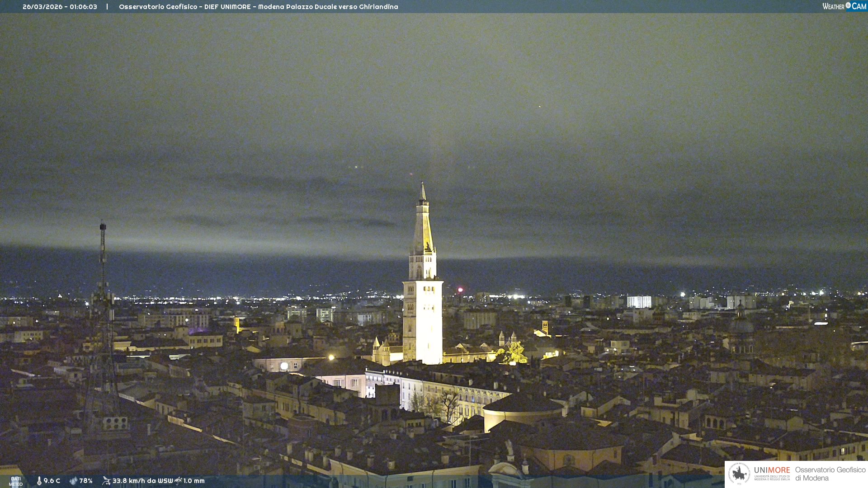Image resolution: width=868 pixels, height=488 pixels.
Task: Click the UNIMORE university seal emblem
Action: pos(739,474)
